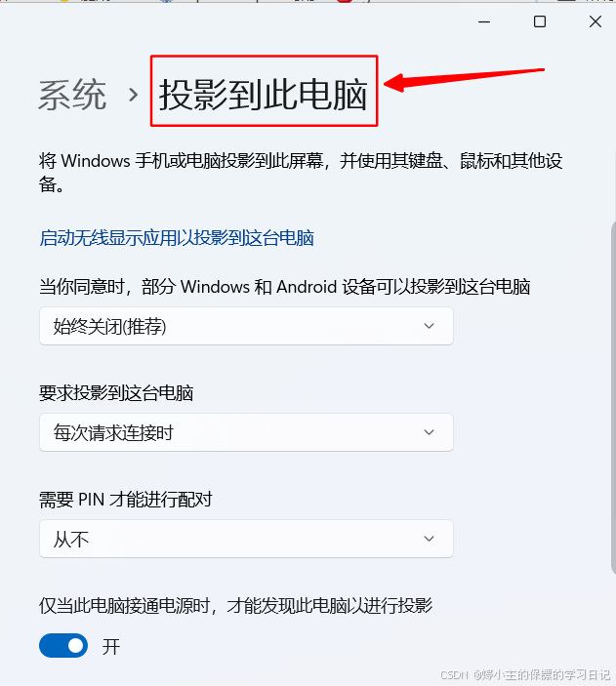Open the 从不 PIN pairing dropdown
This screenshot has height=686, width=616.
[x=246, y=539]
